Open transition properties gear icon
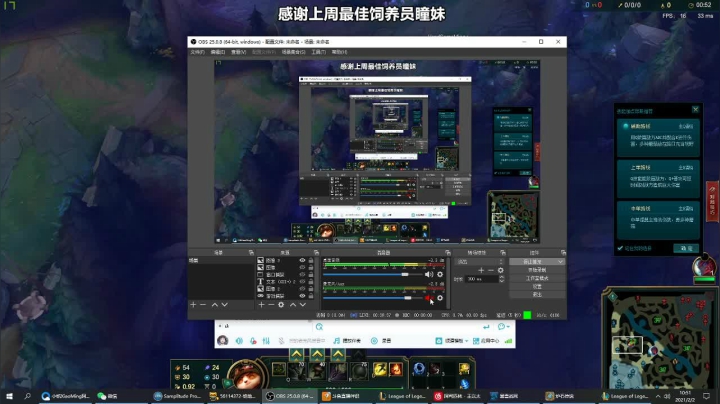Viewport: 720px width, 404px height. pyautogui.click(x=501, y=270)
